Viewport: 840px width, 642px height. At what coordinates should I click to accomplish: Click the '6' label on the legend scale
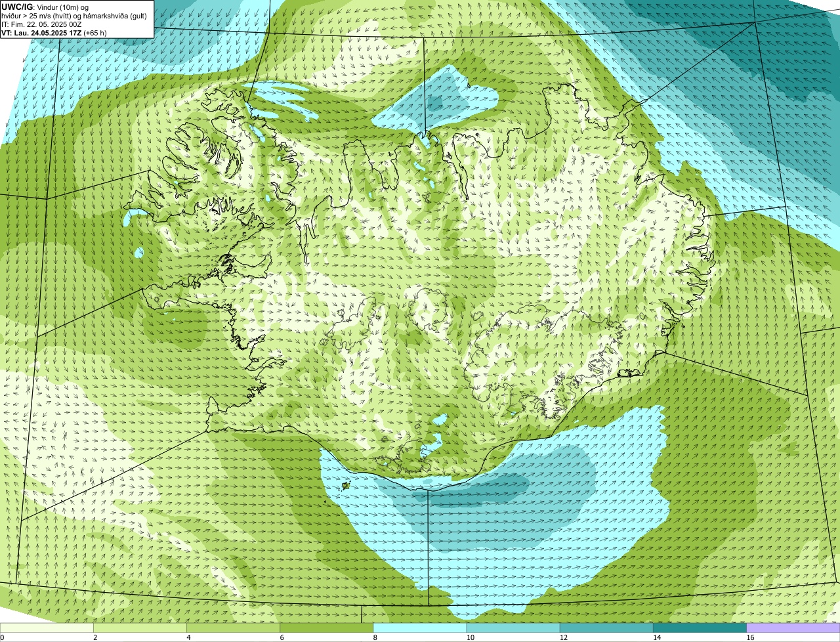click(x=282, y=637)
